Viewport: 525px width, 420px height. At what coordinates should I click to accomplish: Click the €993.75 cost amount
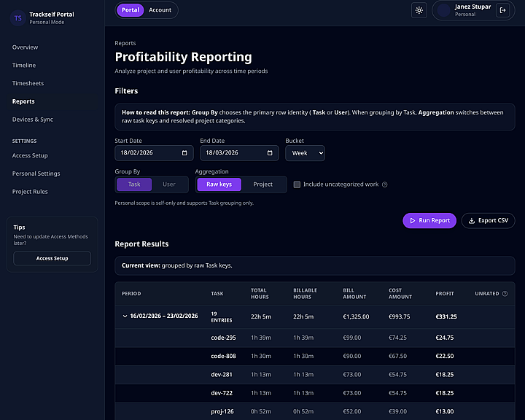pyautogui.click(x=399, y=317)
